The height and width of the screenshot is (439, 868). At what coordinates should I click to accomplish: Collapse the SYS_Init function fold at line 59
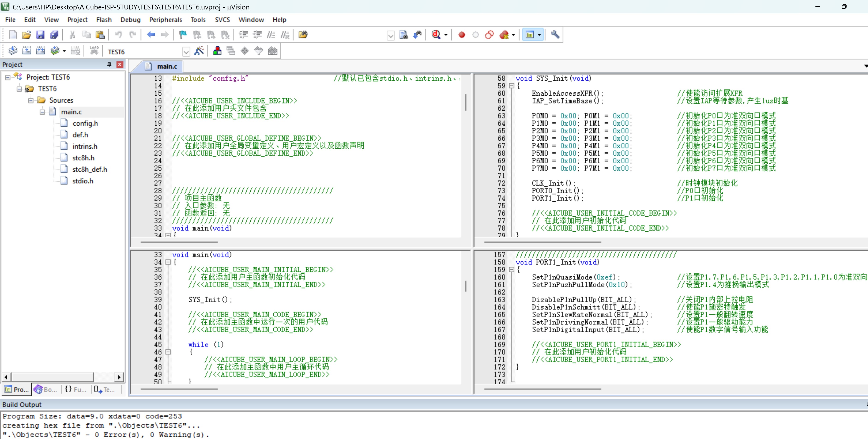pyautogui.click(x=512, y=85)
